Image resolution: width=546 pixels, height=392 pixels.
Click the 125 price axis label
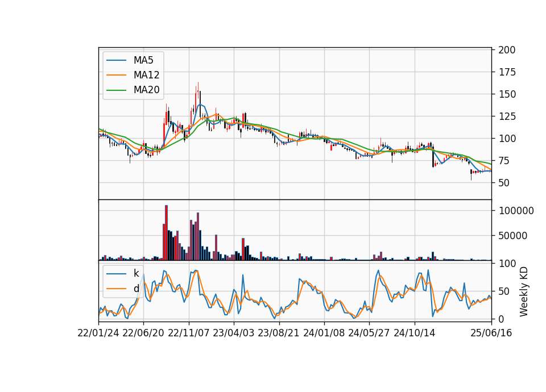point(507,116)
